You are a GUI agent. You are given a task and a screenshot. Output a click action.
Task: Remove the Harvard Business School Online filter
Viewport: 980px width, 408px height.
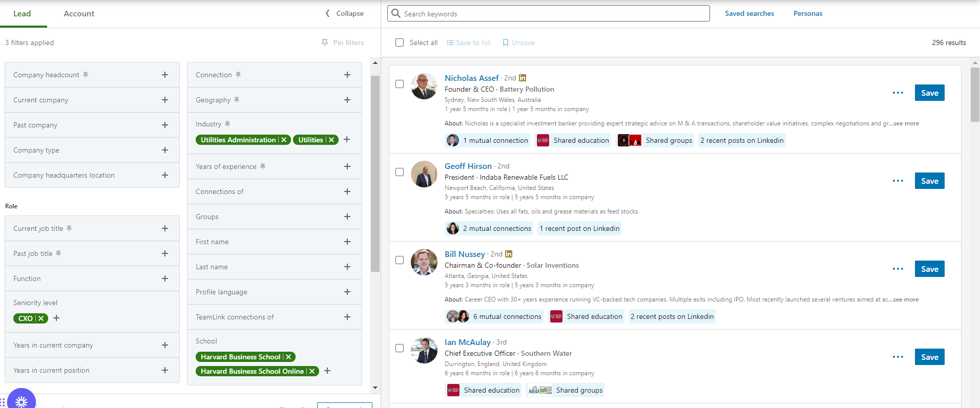(x=312, y=371)
